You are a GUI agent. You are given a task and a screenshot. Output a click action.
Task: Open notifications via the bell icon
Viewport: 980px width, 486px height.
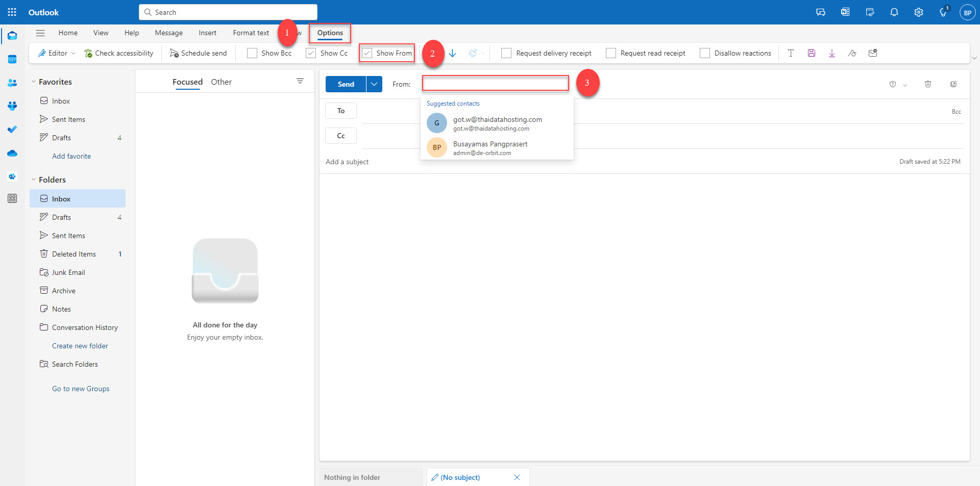pos(894,12)
